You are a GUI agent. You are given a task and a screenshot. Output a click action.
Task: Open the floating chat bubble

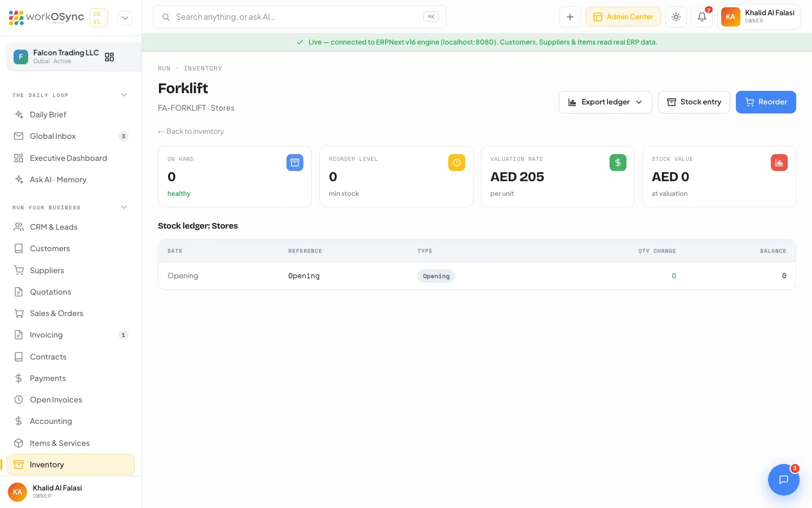point(784,480)
